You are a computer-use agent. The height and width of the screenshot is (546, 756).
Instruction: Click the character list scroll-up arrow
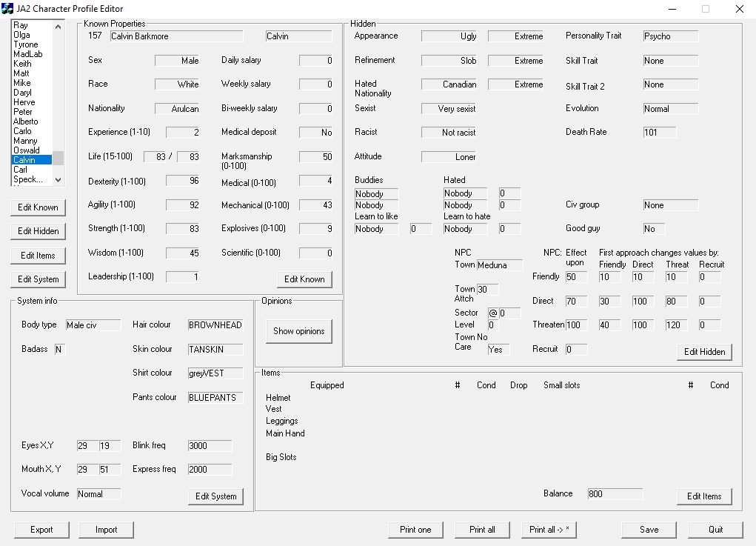coord(58,27)
